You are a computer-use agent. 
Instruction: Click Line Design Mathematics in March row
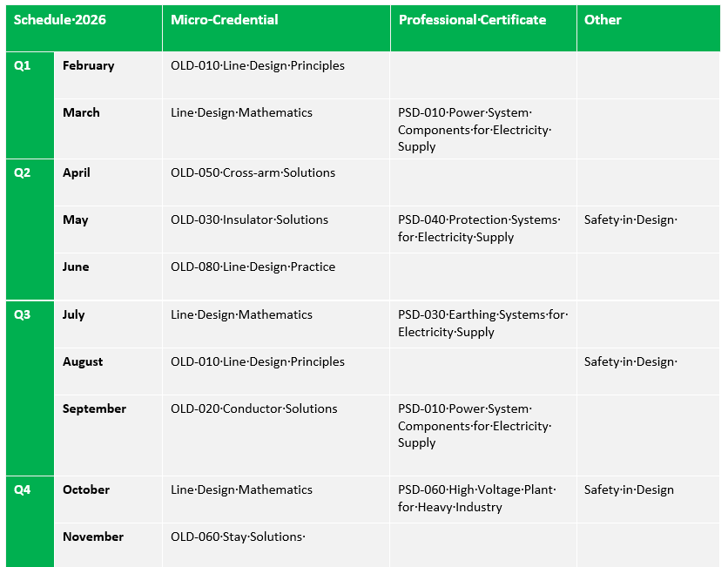coord(241,113)
